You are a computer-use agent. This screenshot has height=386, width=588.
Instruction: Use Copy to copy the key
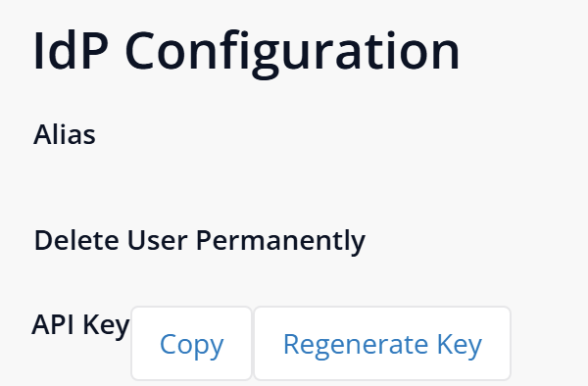[x=191, y=343]
